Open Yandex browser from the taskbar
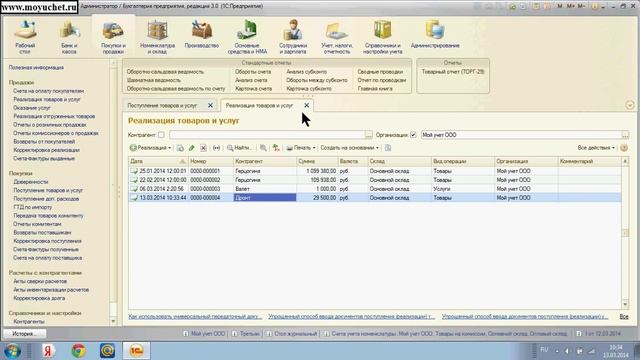 tap(47, 351)
